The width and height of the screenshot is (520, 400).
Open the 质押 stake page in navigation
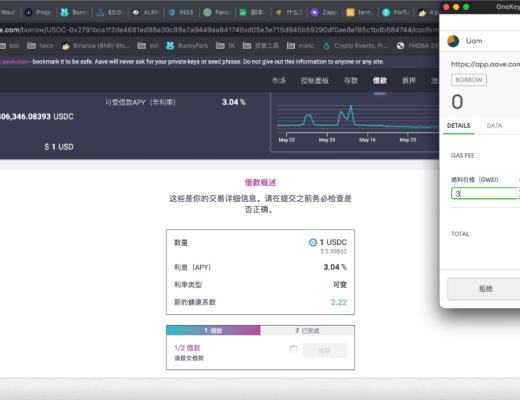(409, 80)
